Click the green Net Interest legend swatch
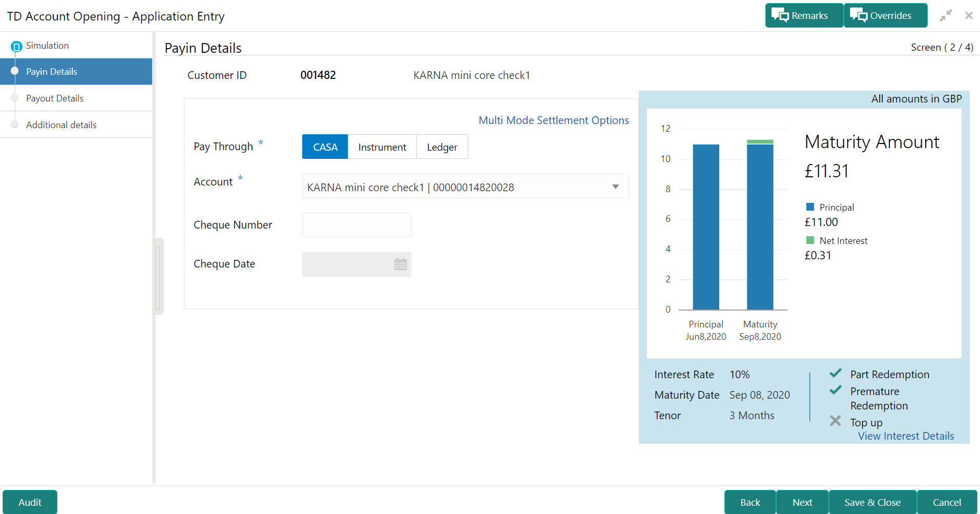The image size is (980, 514). click(x=810, y=240)
